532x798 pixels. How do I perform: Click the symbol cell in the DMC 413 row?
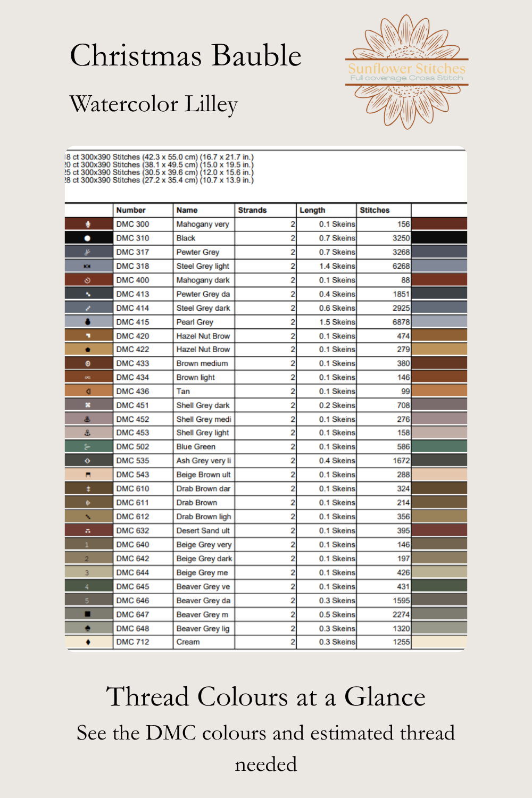tap(89, 294)
